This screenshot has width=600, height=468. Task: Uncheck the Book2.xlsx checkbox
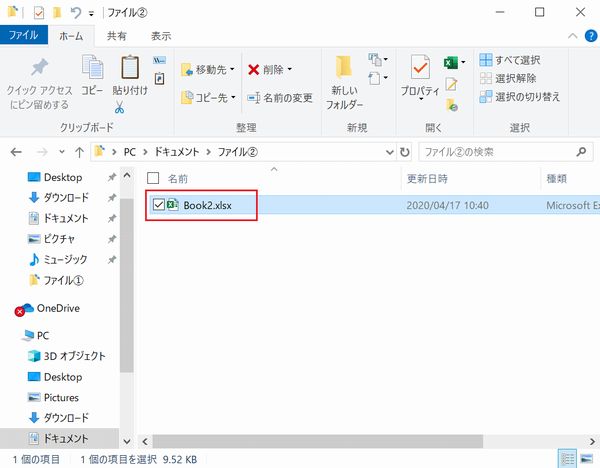click(158, 205)
